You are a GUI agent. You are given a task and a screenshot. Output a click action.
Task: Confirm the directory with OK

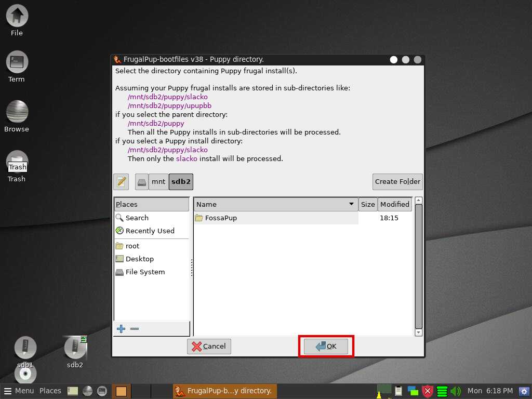[x=326, y=347]
